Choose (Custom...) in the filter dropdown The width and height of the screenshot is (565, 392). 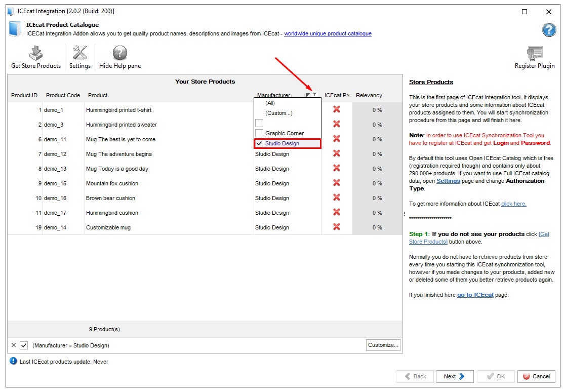(279, 113)
